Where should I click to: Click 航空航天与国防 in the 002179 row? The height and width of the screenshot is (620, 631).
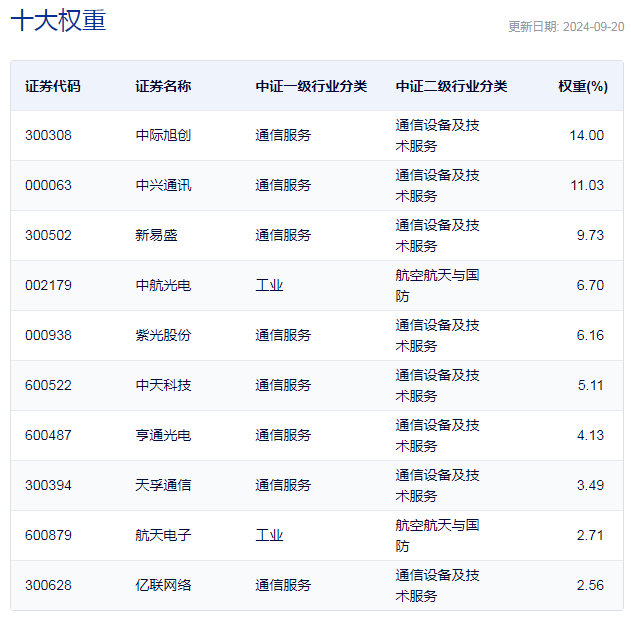click(437, 285)
